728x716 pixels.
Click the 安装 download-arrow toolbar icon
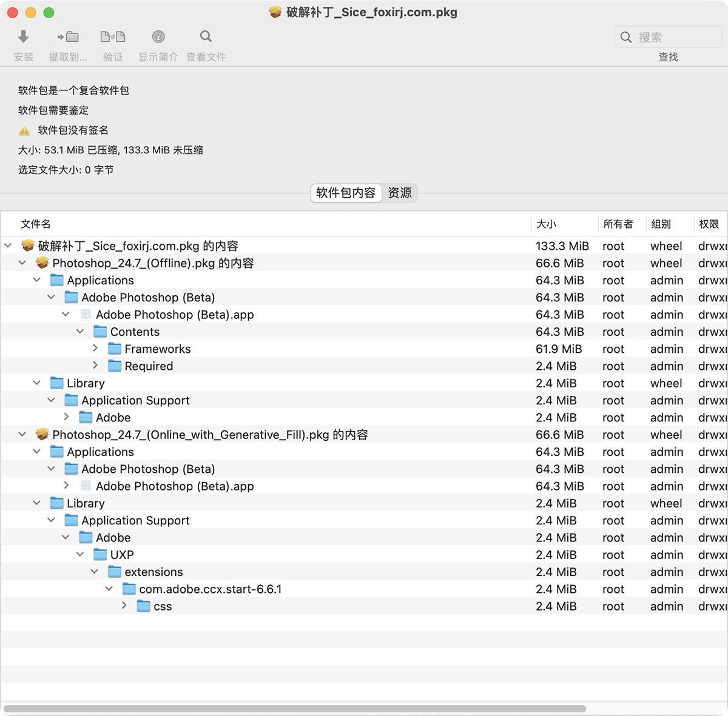pyautogui.click(x=23, y=37)
